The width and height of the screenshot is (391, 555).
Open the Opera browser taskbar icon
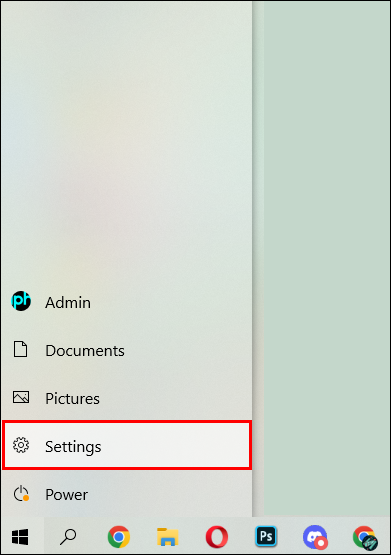pos(217,537)
